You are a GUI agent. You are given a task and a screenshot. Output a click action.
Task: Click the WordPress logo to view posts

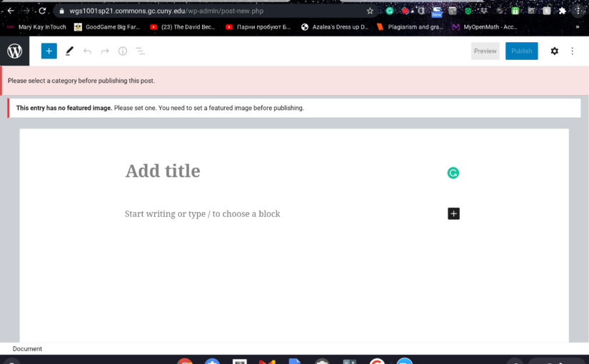click(15, 51)
